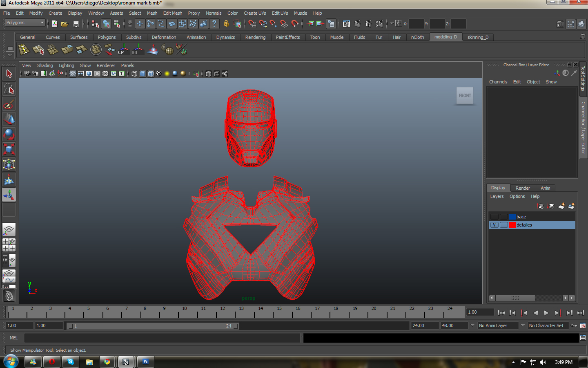Click the FRONT view cube

click(465, 96)
